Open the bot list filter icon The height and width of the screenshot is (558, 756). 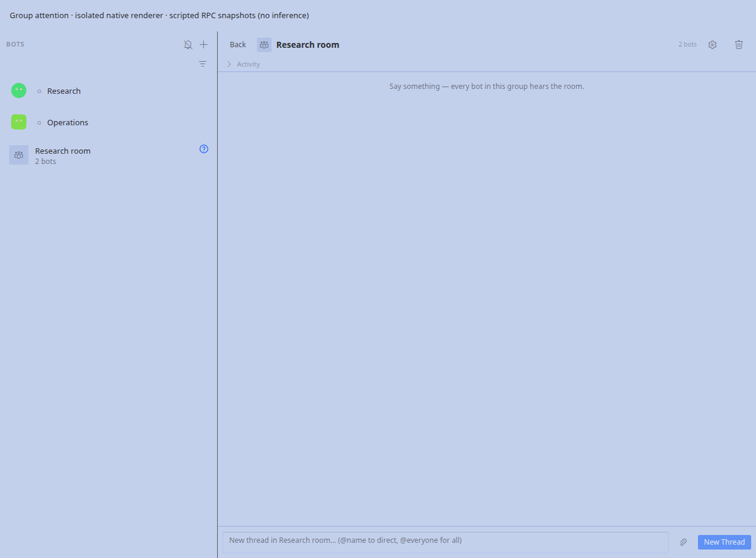(x=203, y=64)
